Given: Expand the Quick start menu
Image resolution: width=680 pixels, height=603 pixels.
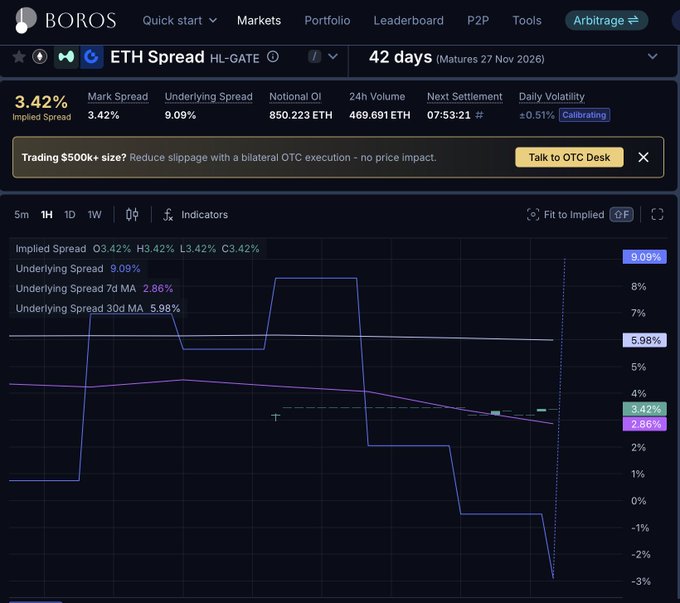Looking at the screenshot, I should click(180, 20).
